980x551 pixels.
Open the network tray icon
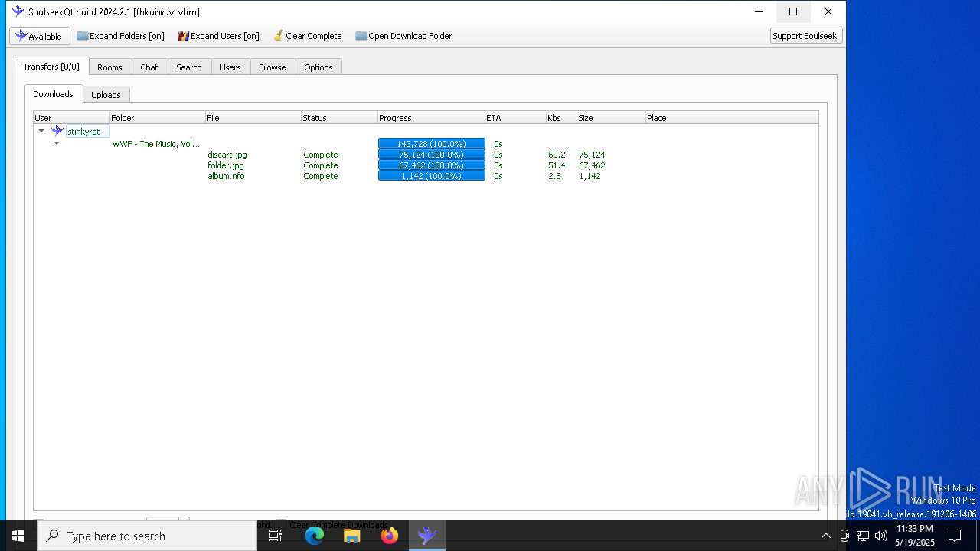click(x=863, y=536)
